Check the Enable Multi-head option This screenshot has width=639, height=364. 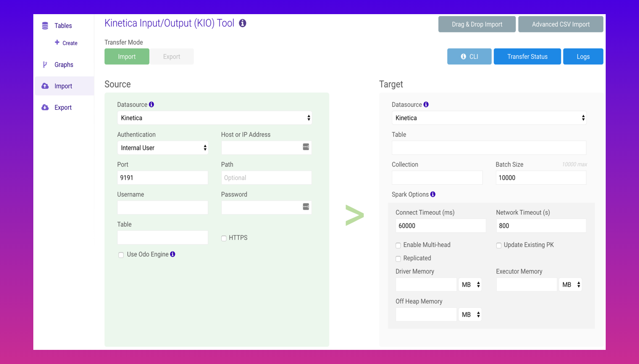coord(398,245)
